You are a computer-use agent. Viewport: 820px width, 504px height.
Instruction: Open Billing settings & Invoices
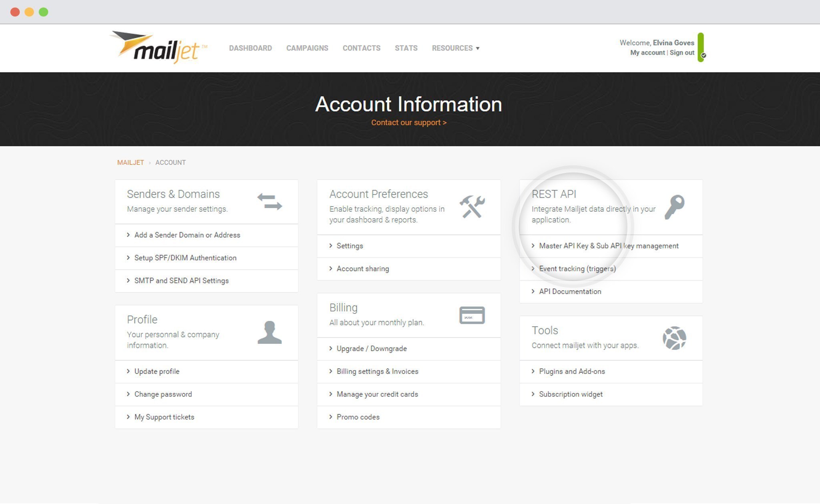(x=409, y=371)
